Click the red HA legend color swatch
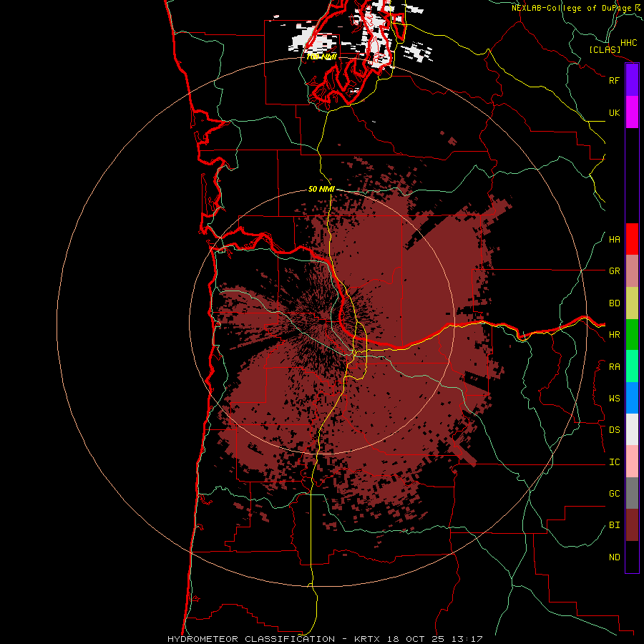Screen dimensions: 644x644 [x=632, y=239]
